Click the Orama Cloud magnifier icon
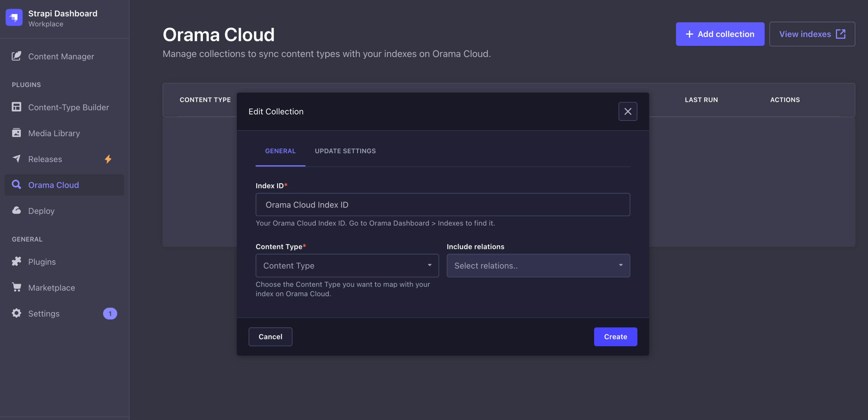The height and width of the screenshot is (420, 868). tap(16, 185)
